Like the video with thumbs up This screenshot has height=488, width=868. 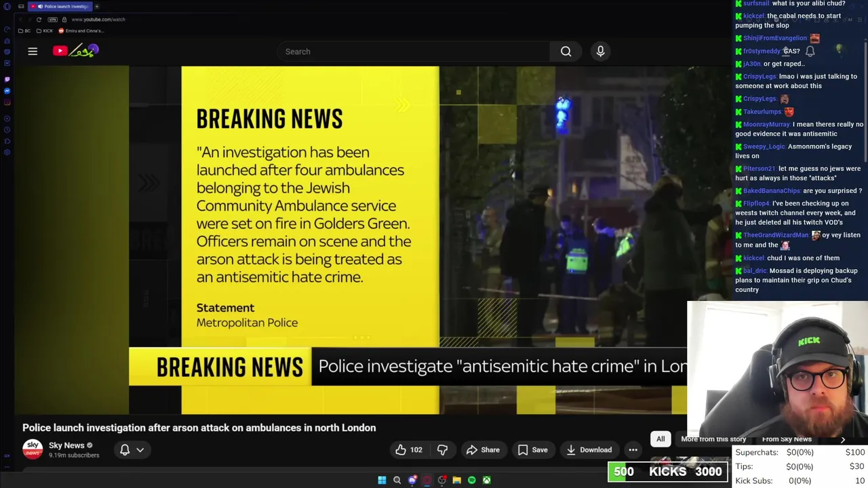click(409, 449)
